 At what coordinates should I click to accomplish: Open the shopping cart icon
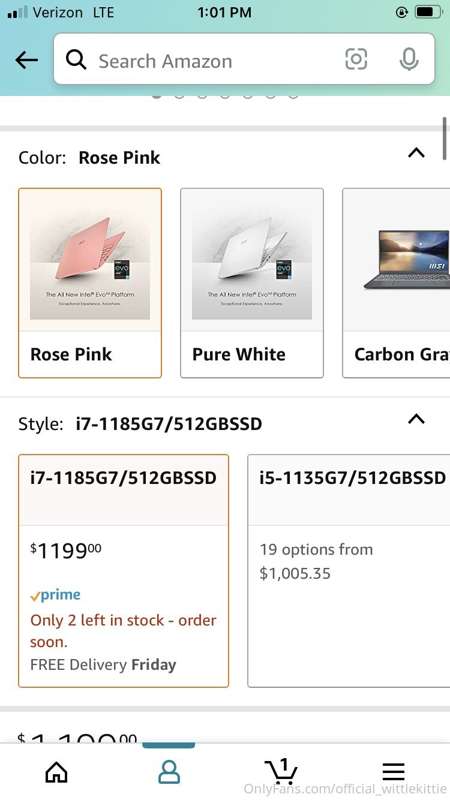pyautogui.click(x=281, y=771)
